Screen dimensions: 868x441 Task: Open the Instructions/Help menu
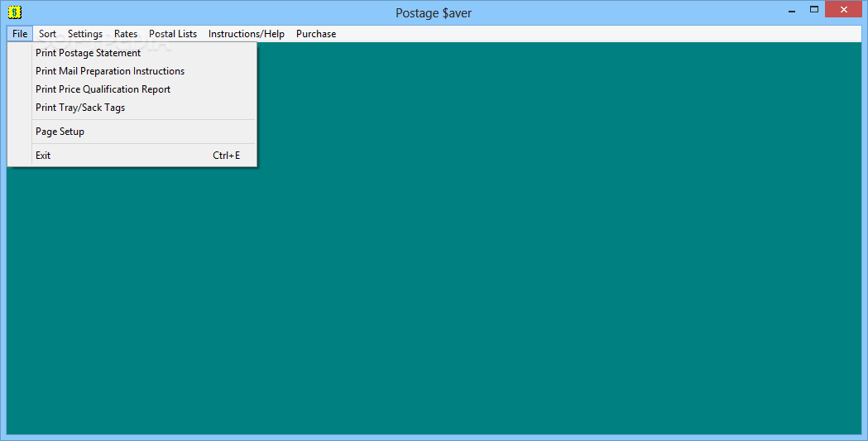pos(247,34)
